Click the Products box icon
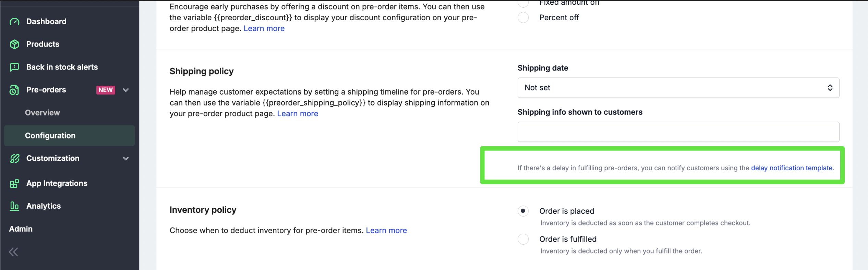The height and width of the screenshot is (270, 868). 14,44
